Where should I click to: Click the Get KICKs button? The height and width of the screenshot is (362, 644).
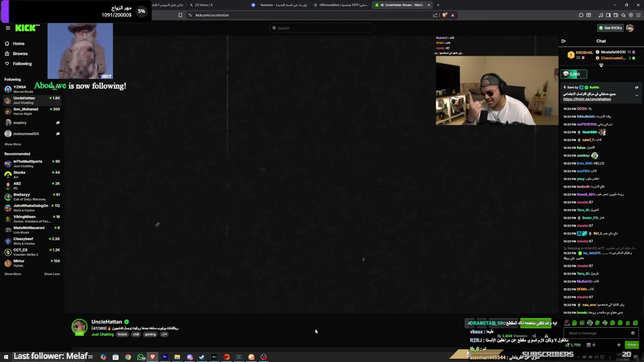click(610, 28)
